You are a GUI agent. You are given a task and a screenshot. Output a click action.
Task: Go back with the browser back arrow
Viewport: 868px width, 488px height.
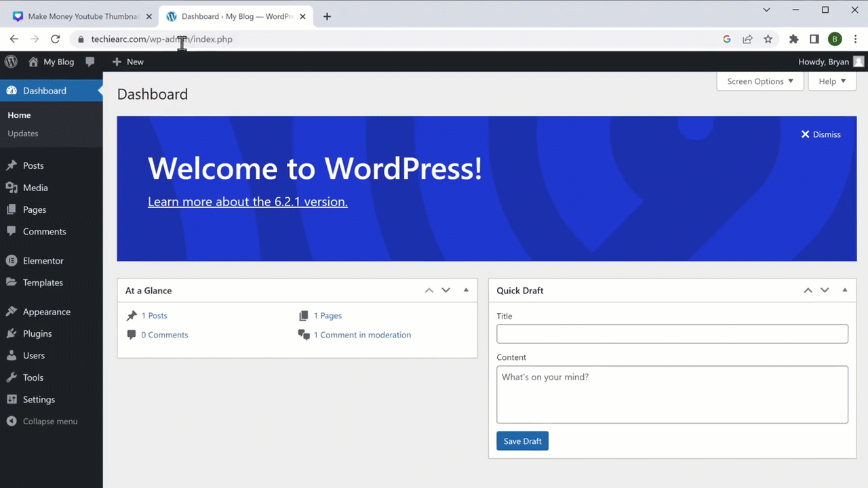14,39
